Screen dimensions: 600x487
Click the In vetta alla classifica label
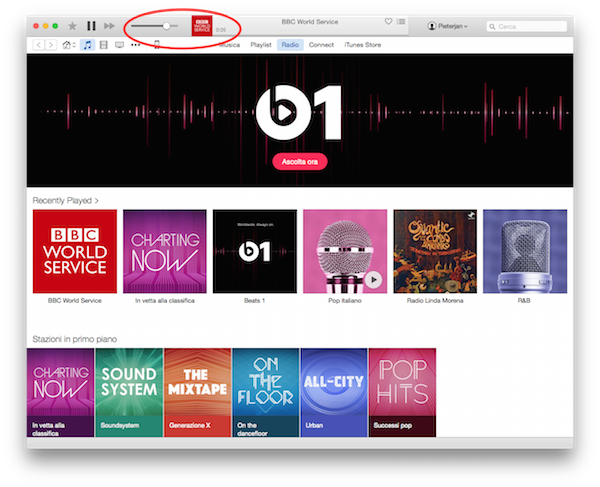click(165, 301)
